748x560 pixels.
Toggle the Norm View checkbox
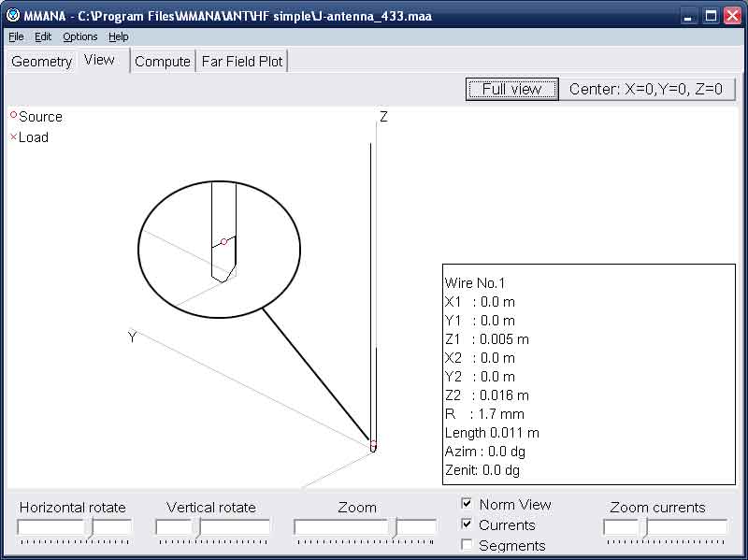[467, 503]
